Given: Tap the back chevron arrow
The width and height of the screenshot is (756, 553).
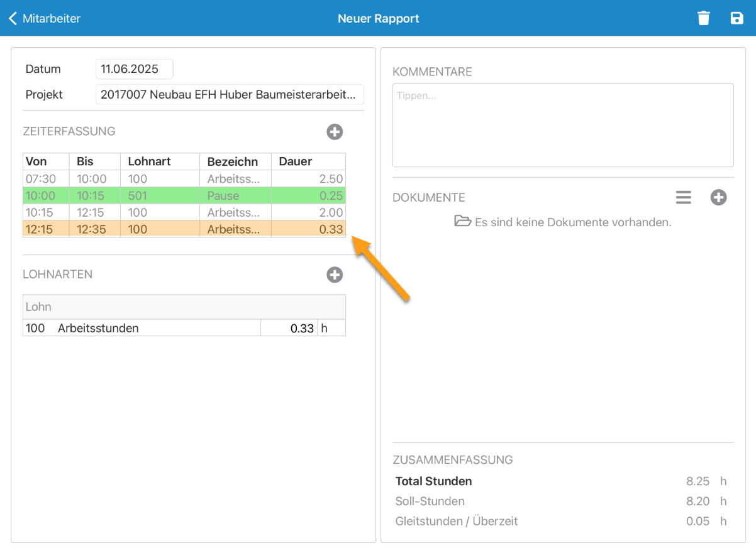Looking at the screenshot, I should [x=13, y=18].
